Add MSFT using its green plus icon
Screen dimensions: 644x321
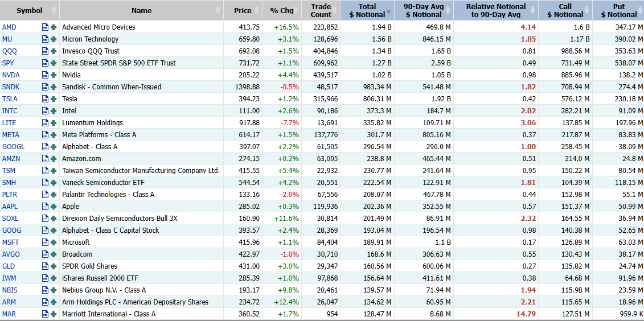(54, 242)
